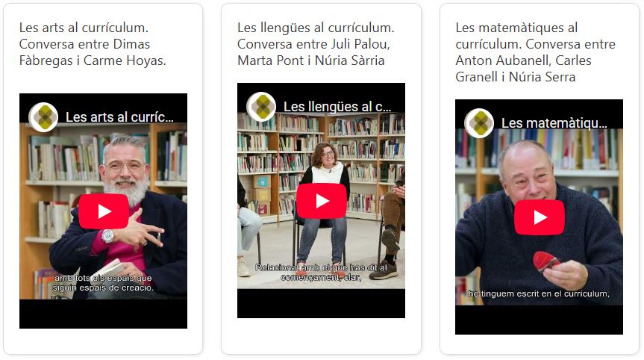Open channel logo on the arts video
Viewport: 644px width, 360px height.
click(x=43, y=117)
